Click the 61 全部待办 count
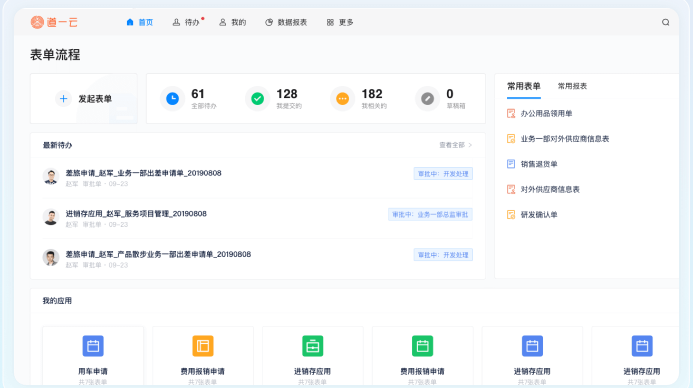The width and height of the screenshot is (693, 388). click(x=203, y=99)
